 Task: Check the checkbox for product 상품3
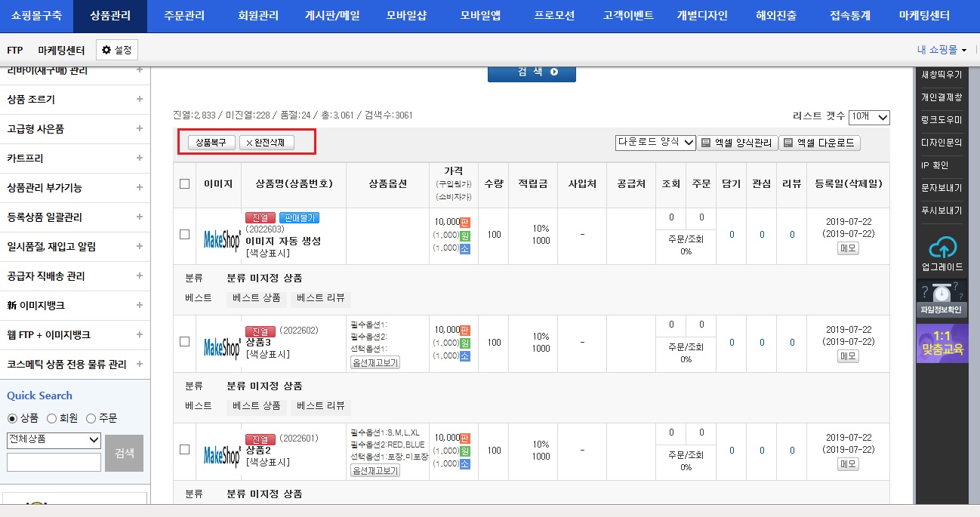pyautogui.click(x=184, y=343)
